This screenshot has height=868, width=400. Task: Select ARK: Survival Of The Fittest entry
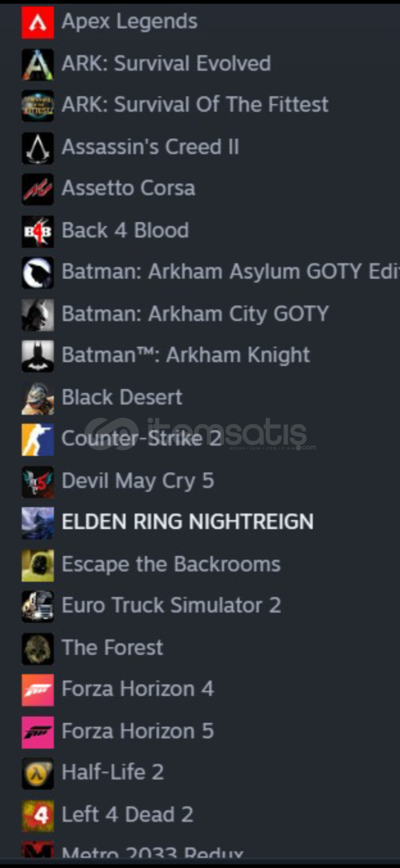[200, 105]
